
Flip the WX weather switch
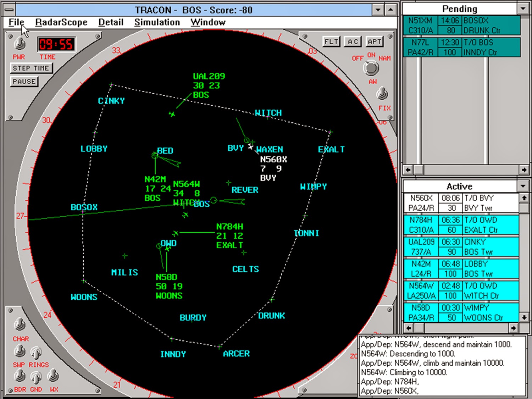point(53,375)
